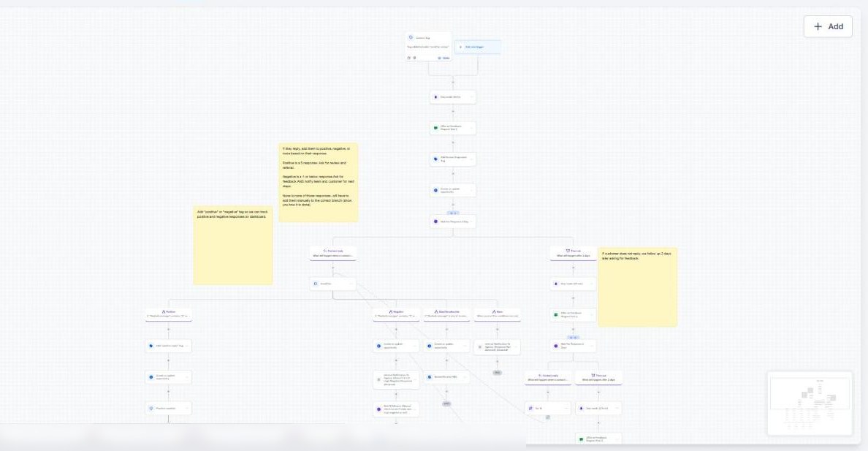The width and height of the screenshot is (868, 451).
Task: Click icon of opportunity node above the 3-day wait
Action: click(x=435, y=190)
